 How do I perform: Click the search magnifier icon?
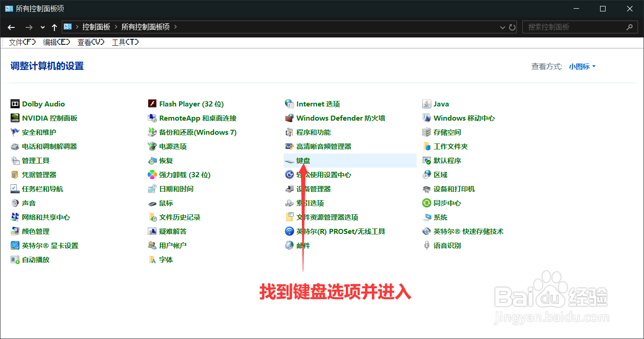click(x=630, y=27)
